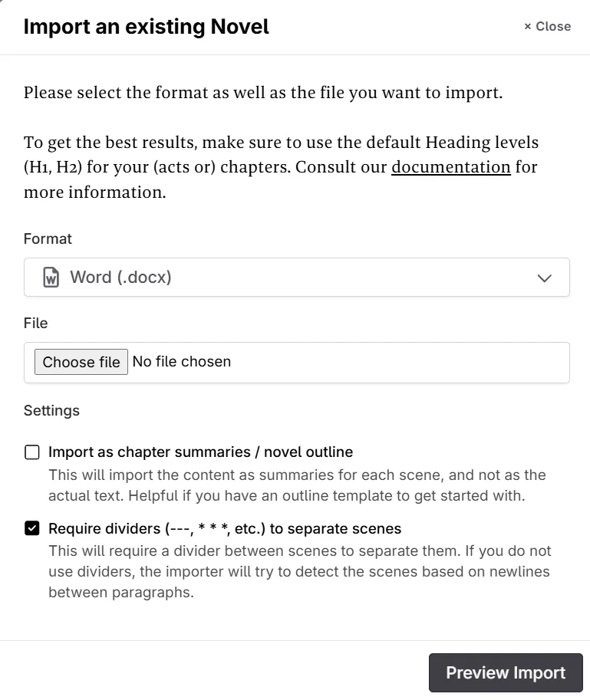Click the Import an existing Novel title

[x=147, y=26]
